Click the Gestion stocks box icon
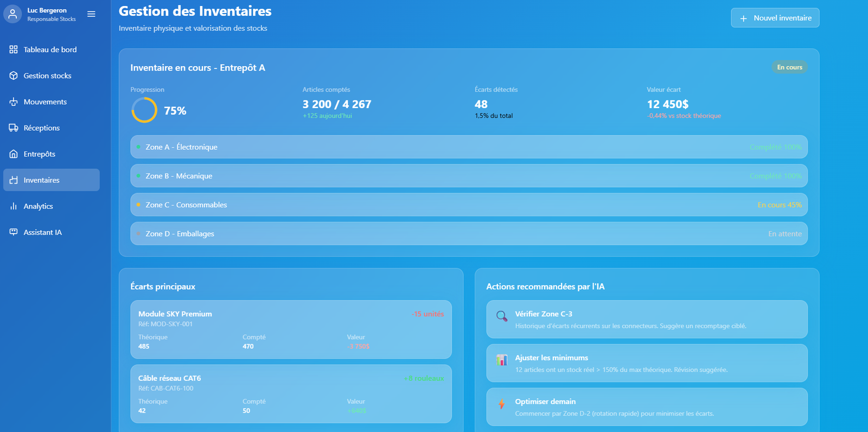 pyautogui.click(x=14, y=75)
